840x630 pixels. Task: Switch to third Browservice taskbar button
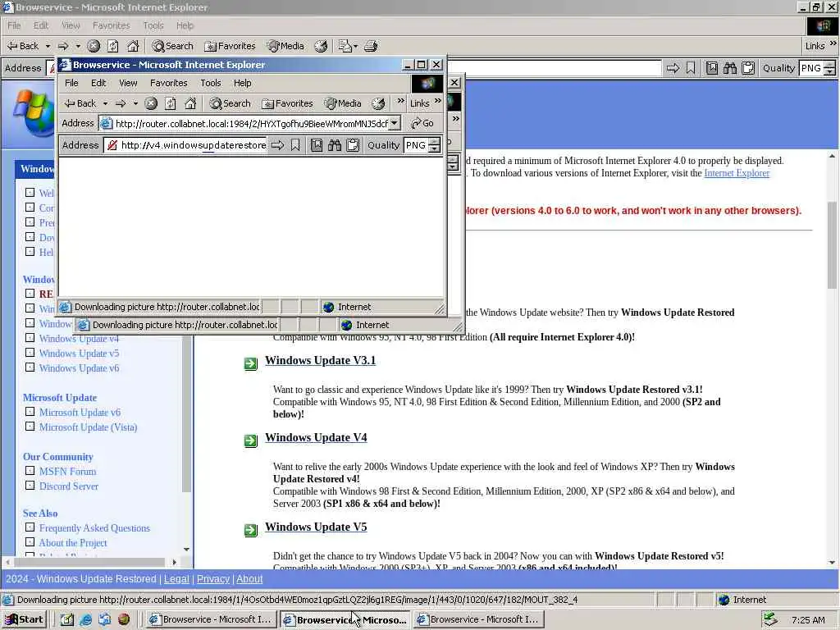click(479, 620)
